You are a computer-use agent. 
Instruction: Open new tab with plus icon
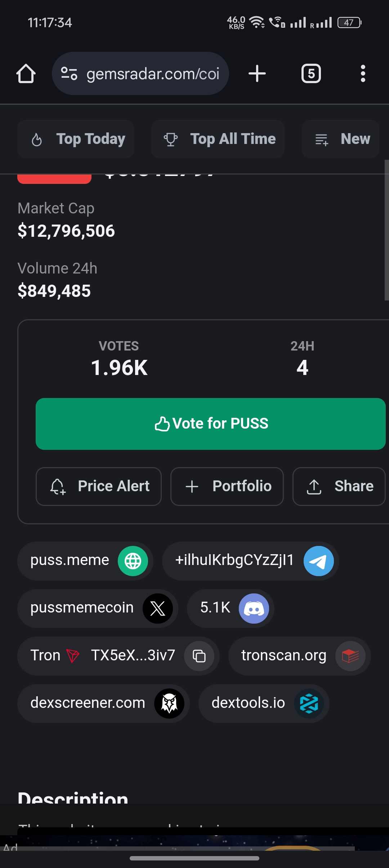pos(257,74)
